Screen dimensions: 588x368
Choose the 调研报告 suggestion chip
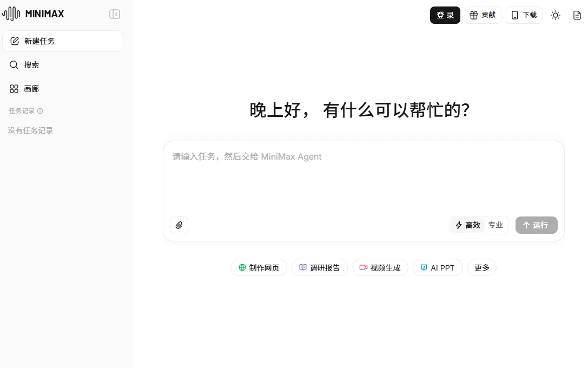319,267
